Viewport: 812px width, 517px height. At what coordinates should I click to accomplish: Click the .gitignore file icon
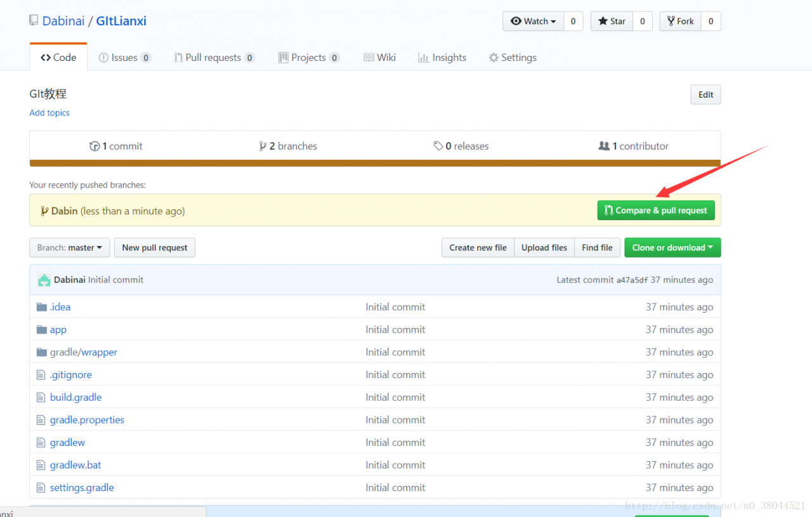(x=41, y=375)
